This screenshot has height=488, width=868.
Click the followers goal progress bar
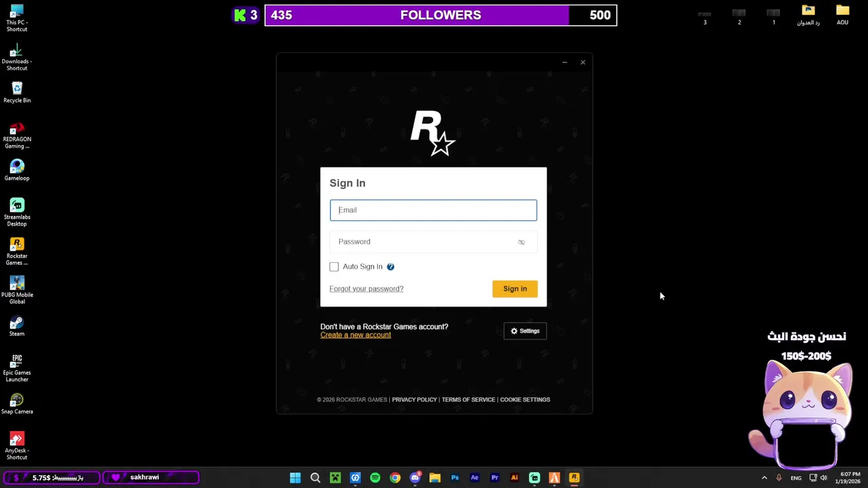click(441, 15)
